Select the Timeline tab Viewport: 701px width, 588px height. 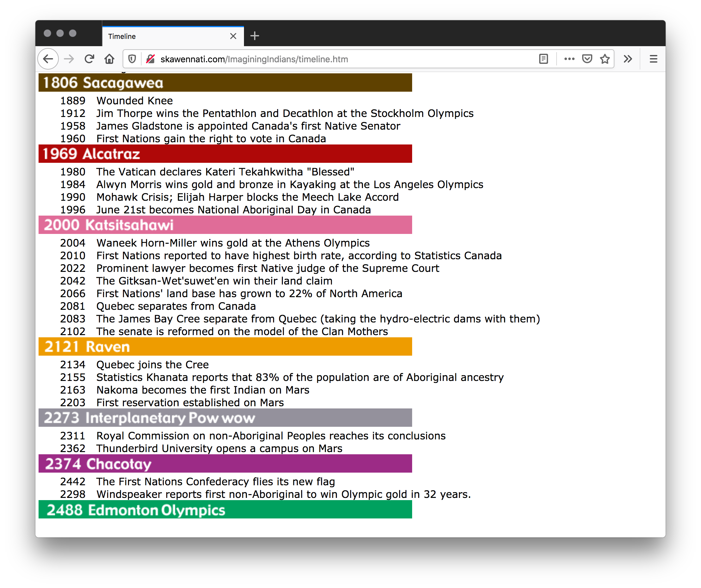(173, 36)
